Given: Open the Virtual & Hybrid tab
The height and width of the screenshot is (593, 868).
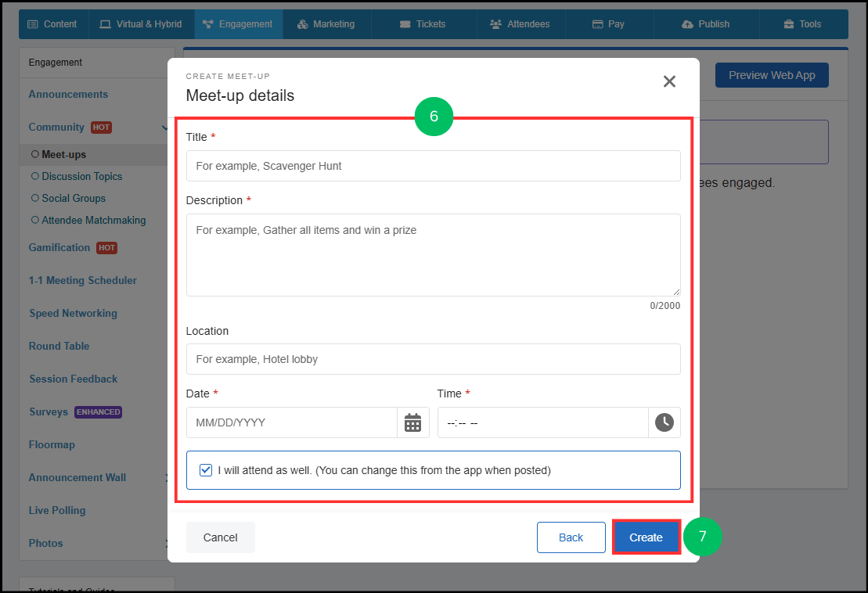Looking at the screenshot, I should pos(141,24).
